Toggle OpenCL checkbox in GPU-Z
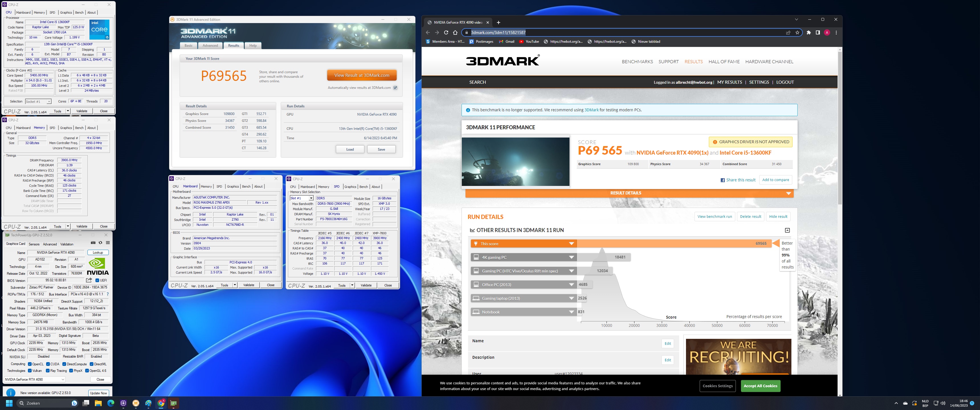Viewport: 980px width, 410px height. coord(30,364)
